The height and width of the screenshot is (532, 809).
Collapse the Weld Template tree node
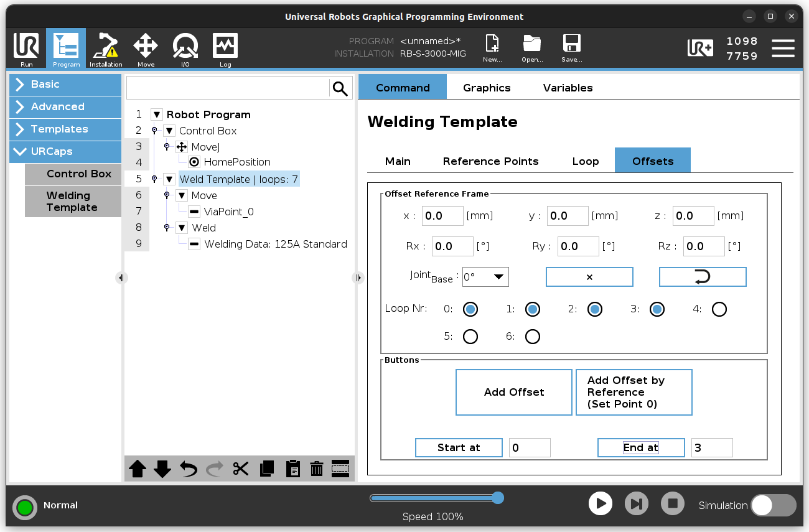[169, 179]
